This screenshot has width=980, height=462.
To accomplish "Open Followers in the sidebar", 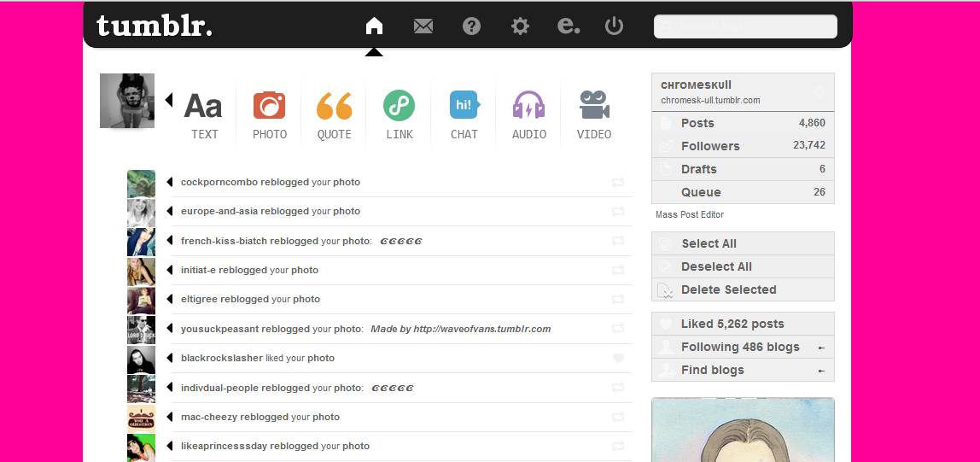I will click(744, 146).
